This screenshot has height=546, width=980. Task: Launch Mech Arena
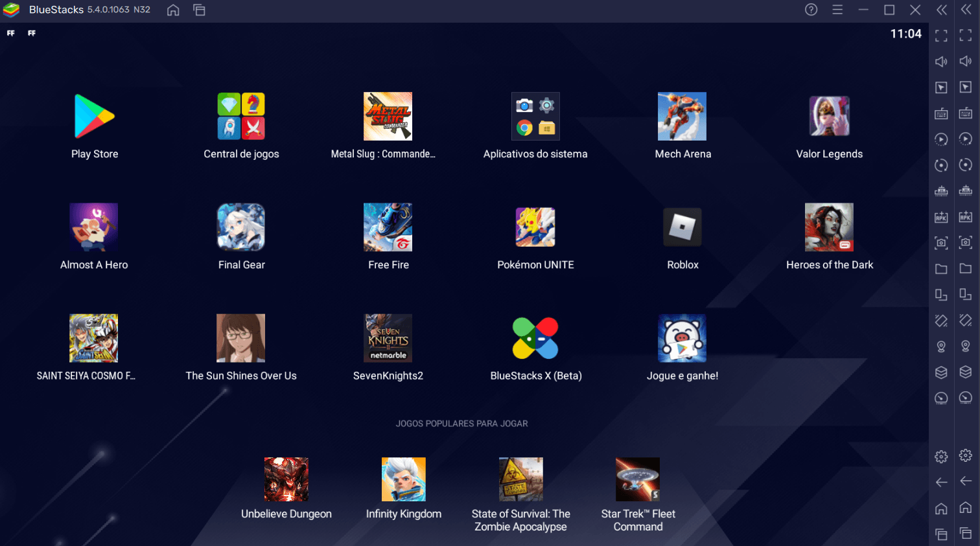pos(682,117)
